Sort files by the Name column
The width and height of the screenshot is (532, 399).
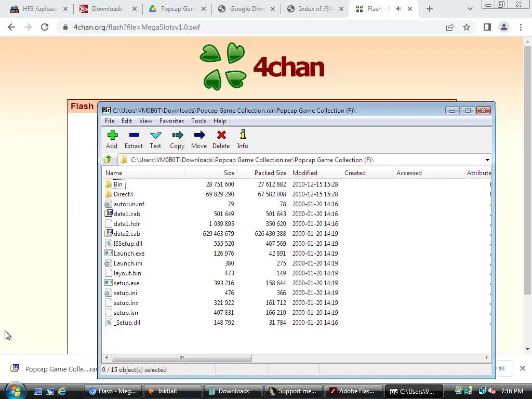tap(144, 172)
